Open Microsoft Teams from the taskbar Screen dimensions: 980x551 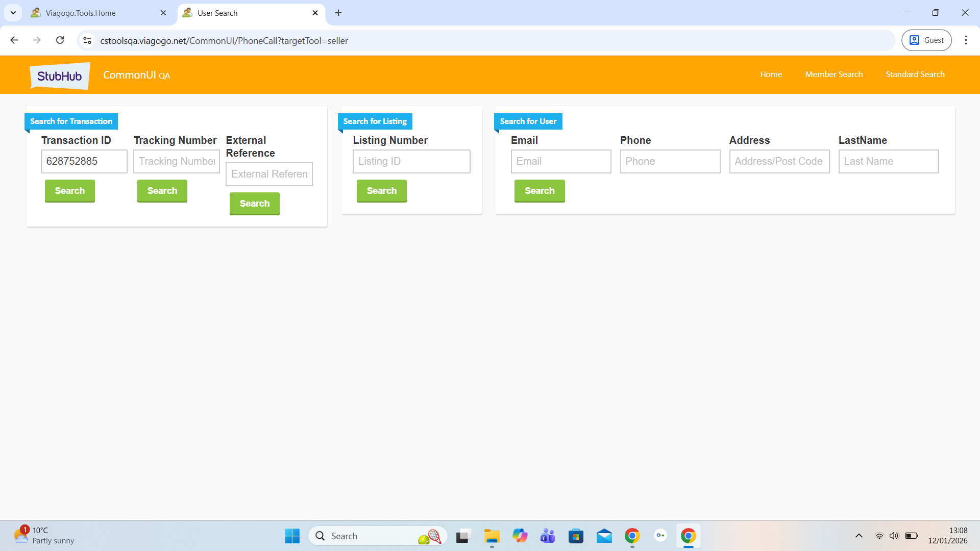[x=548, y=536]
